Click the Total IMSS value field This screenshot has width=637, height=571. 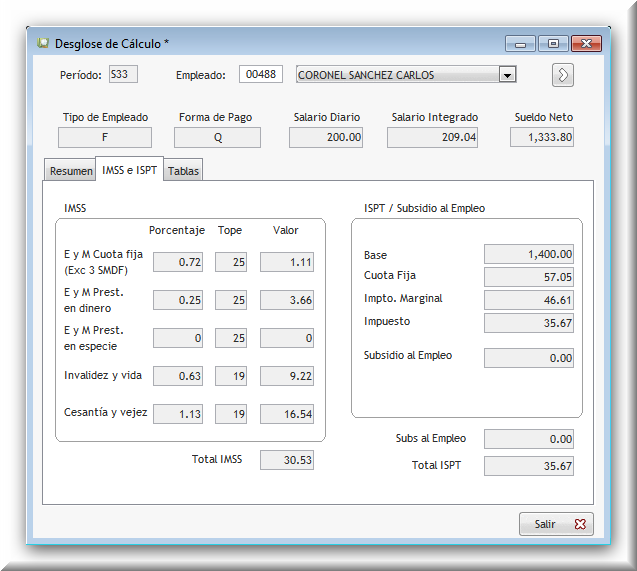click(287, 460)
